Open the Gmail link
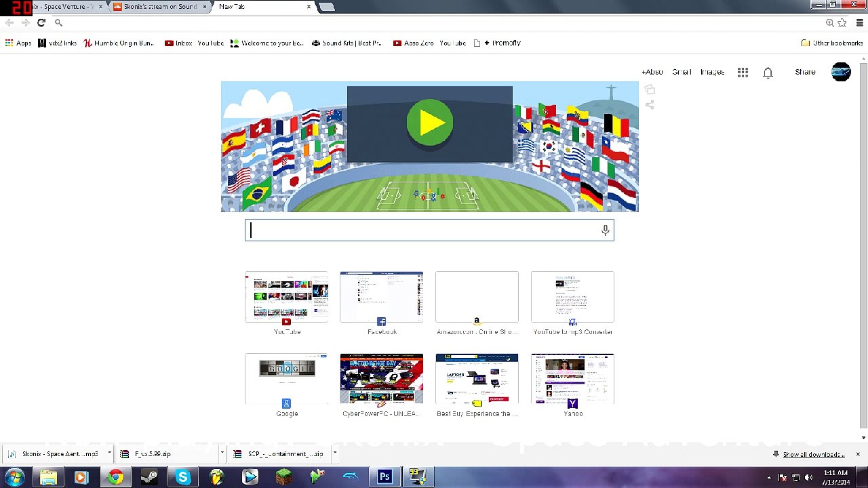This screenshot has height=488, width=868. (682, 72)
